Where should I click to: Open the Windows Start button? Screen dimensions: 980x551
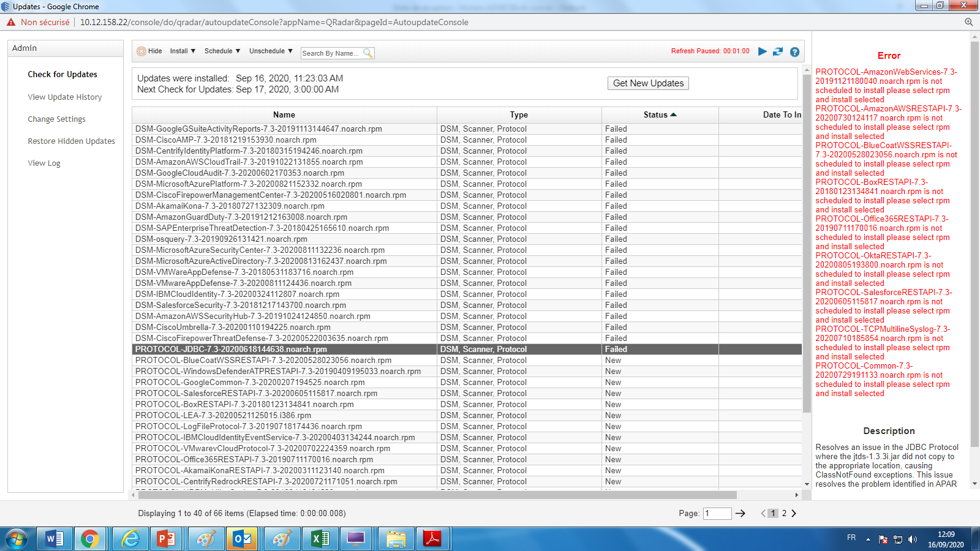coord(17,539)
